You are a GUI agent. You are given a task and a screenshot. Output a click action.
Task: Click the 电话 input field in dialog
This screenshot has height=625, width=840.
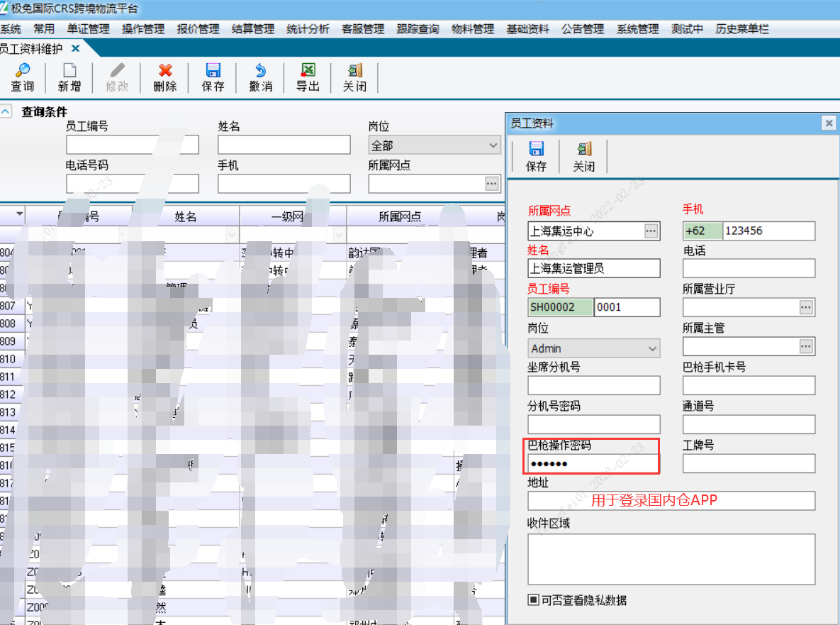point(749,268)
